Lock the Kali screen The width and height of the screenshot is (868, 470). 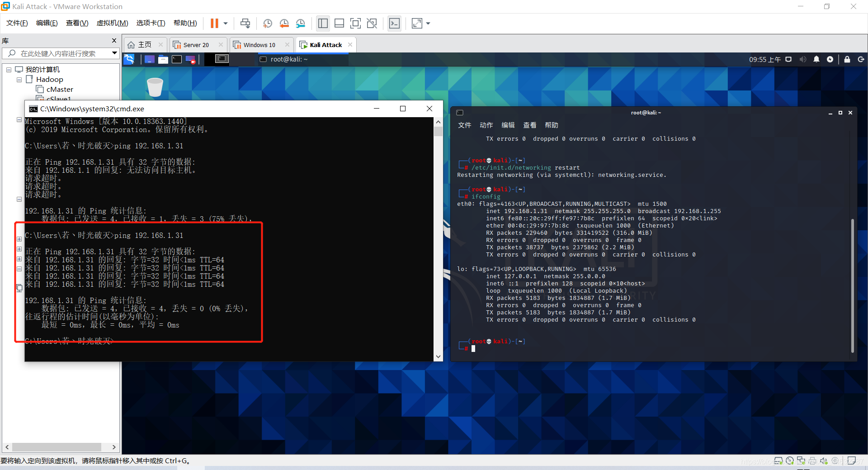[x=847, y=59]
